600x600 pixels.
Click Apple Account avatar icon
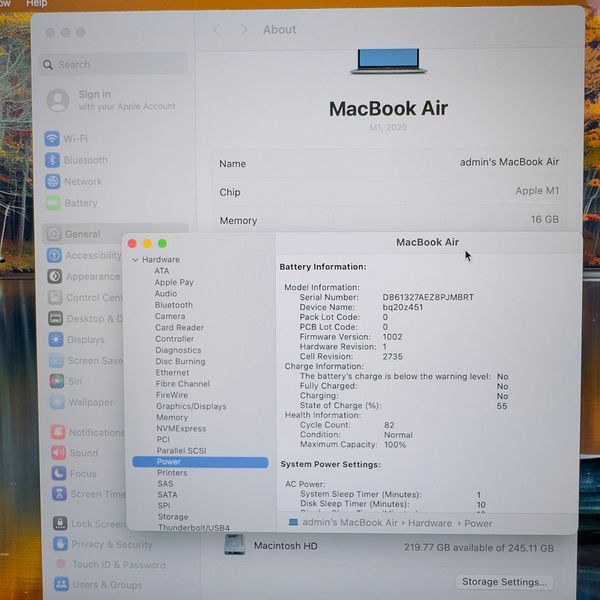tap(58, 100)
